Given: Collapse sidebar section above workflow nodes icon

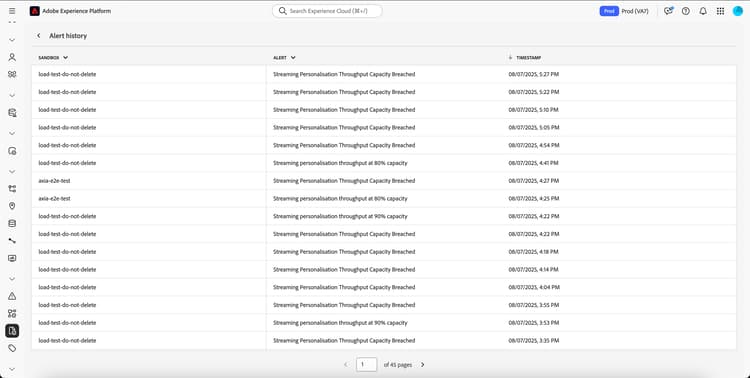Looking at the screenshot, I should (x=12, y=171).
